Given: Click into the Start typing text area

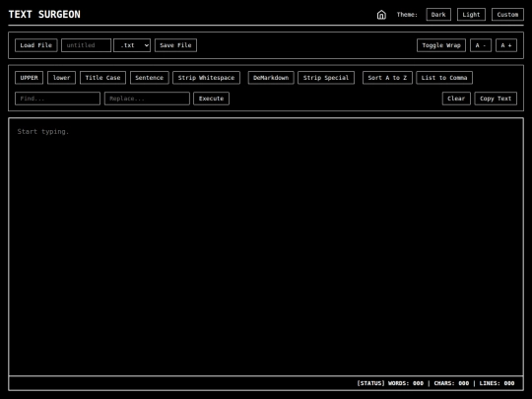Looking at the screenshot, I should click(266, 246).
